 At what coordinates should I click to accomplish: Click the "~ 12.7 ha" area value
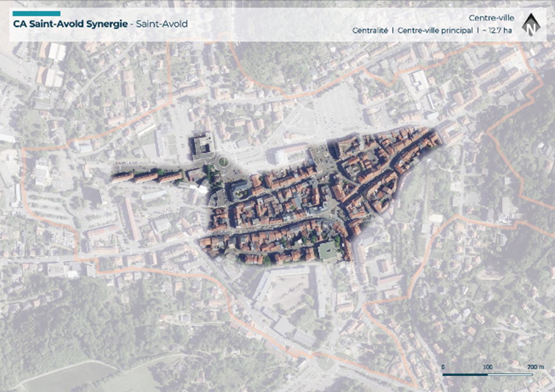tap(497, 31)
